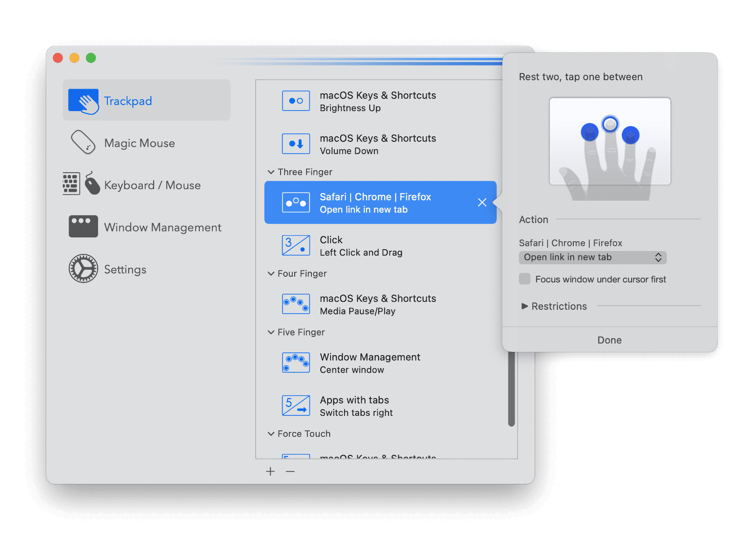The height and width of the screenshot is (560, 747).
Task: Remove the selected Safari gesture with X
Action: pos(482,203)
